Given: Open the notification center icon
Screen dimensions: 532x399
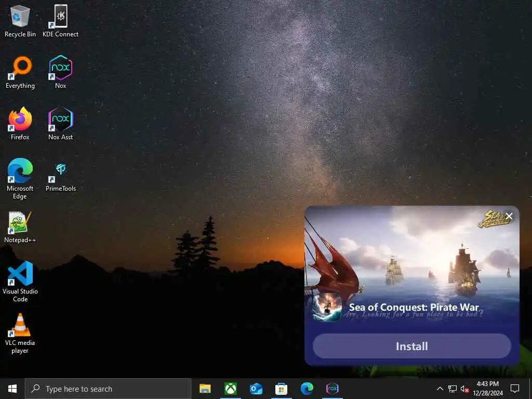Looking at the screenshot, I should click(x=515, y=389).
